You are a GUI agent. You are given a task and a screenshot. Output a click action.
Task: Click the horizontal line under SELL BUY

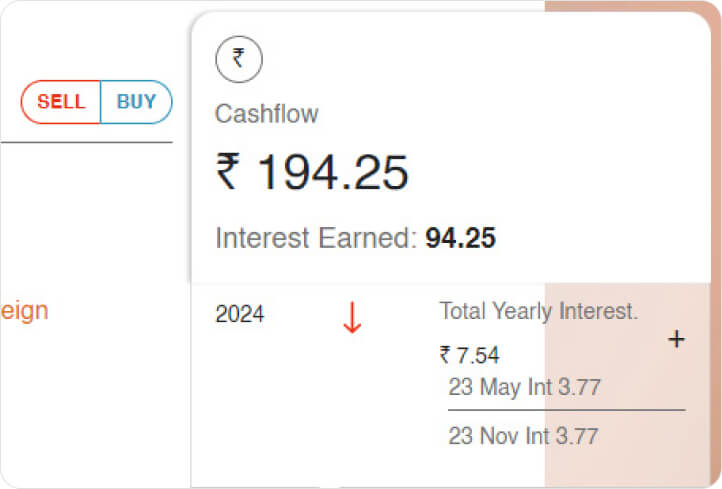(x=86, y=143)
